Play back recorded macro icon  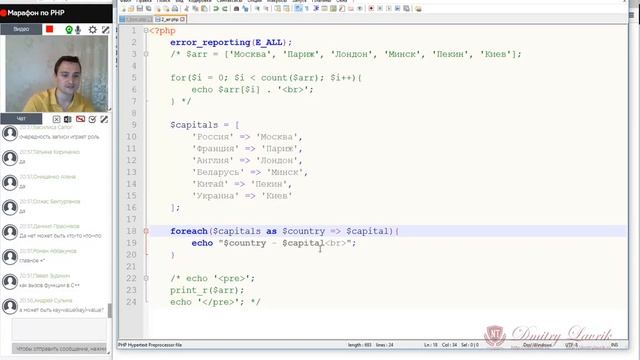click(389, 8)
